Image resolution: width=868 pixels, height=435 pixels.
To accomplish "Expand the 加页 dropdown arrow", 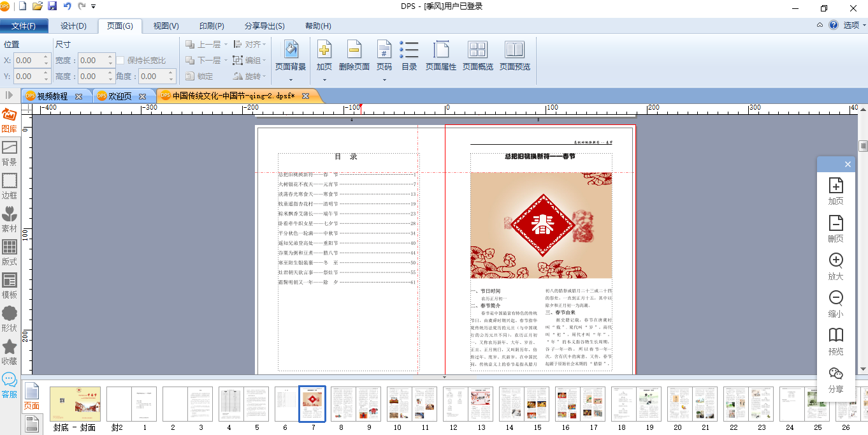I will coord(324,80).
